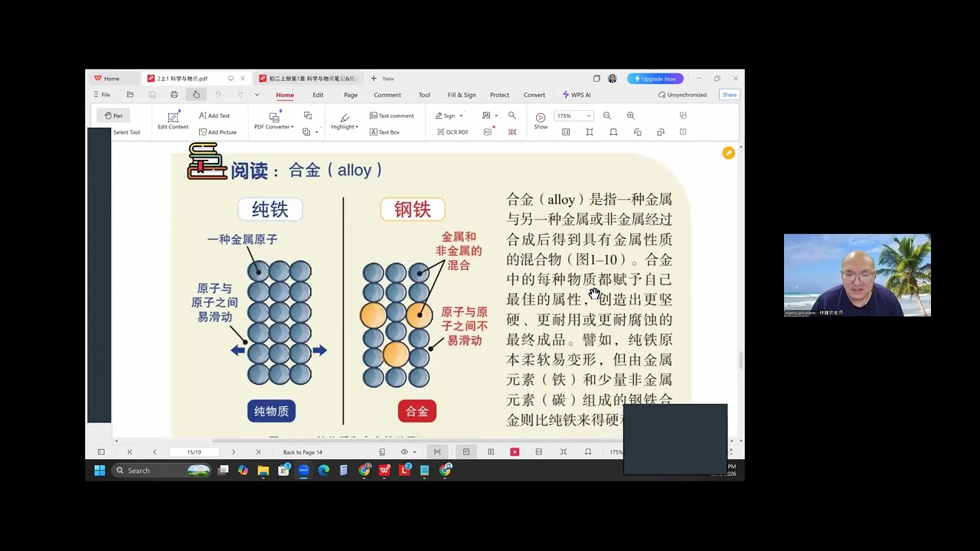The height and width of the screenshot is (551, 980).
Task: Toggle sidebar panel in status bar
Action: coord(100,452)
